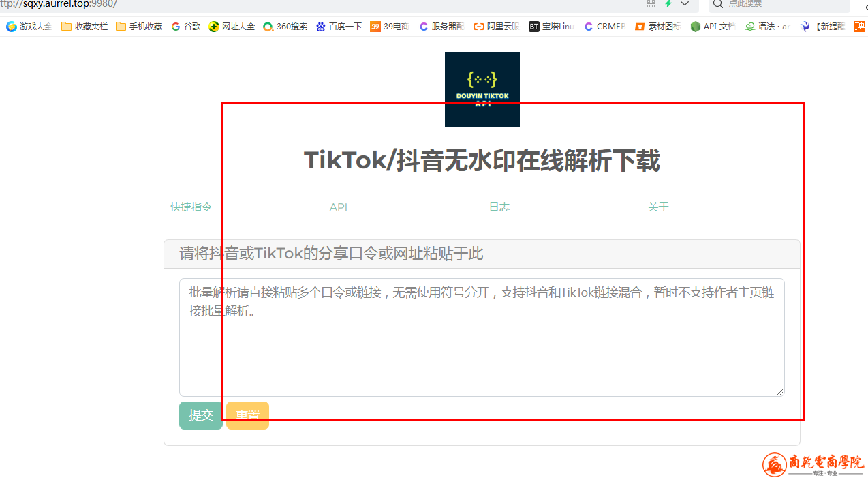
Task: Open the 【新提醒 bookmark
Action: coord(822,27)
